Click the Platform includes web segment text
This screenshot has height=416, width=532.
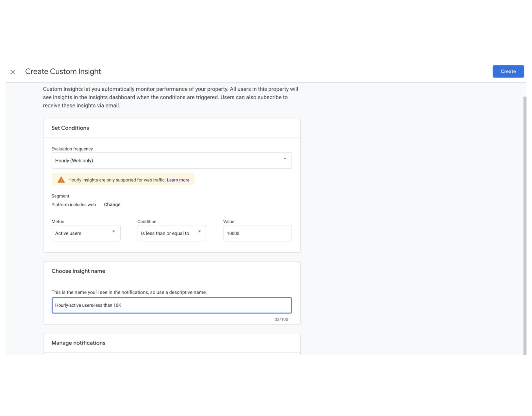click(x=73, y=205)
